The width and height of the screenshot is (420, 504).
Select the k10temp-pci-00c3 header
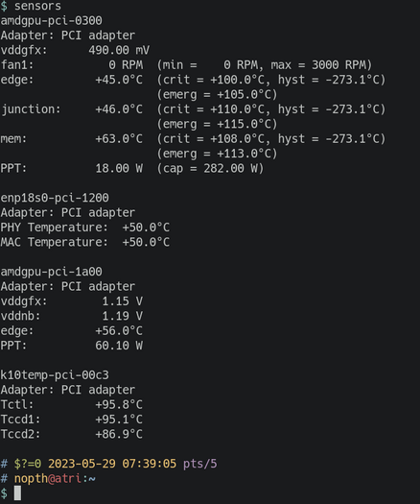55,375
